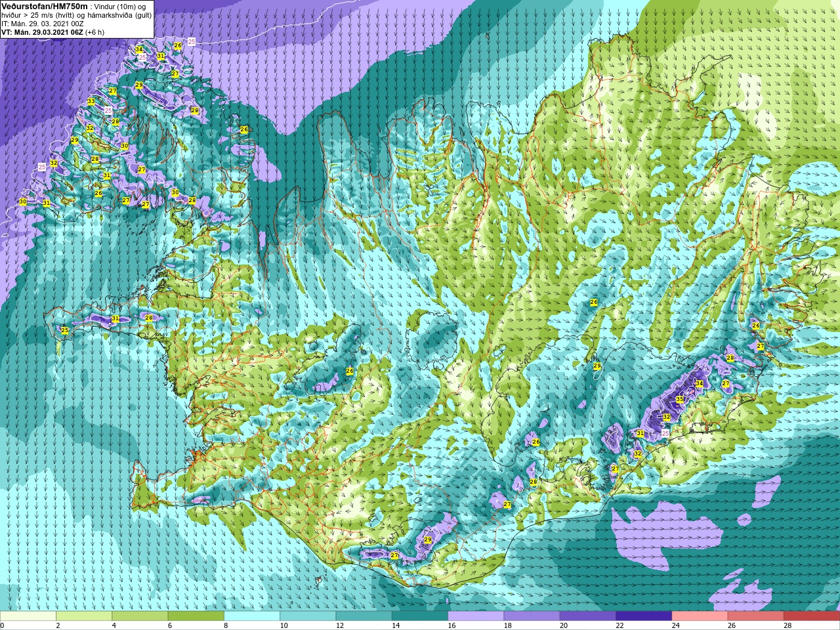
Task: Click the yellow 25 gust label
Action: click(64, 330)
